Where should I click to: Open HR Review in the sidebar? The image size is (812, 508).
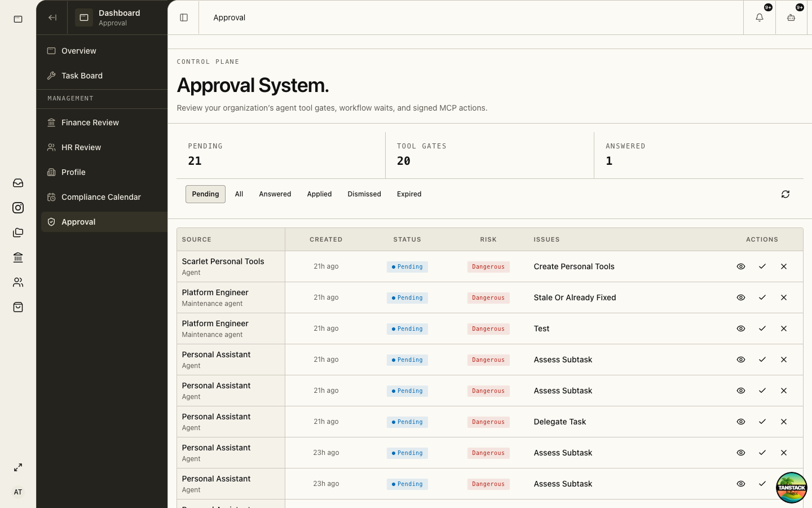[x=104, y=147]
